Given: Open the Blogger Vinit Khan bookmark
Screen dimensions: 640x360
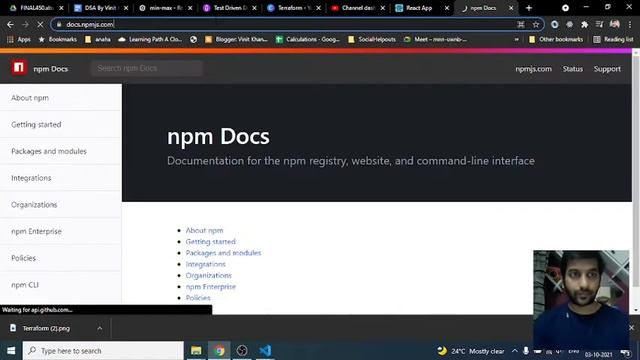Looking at the screenshot, I should coord(237,39).
